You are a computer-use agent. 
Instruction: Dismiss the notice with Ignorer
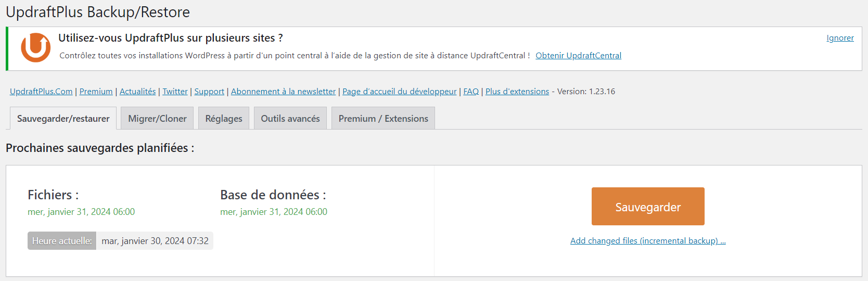click(840, 38)
